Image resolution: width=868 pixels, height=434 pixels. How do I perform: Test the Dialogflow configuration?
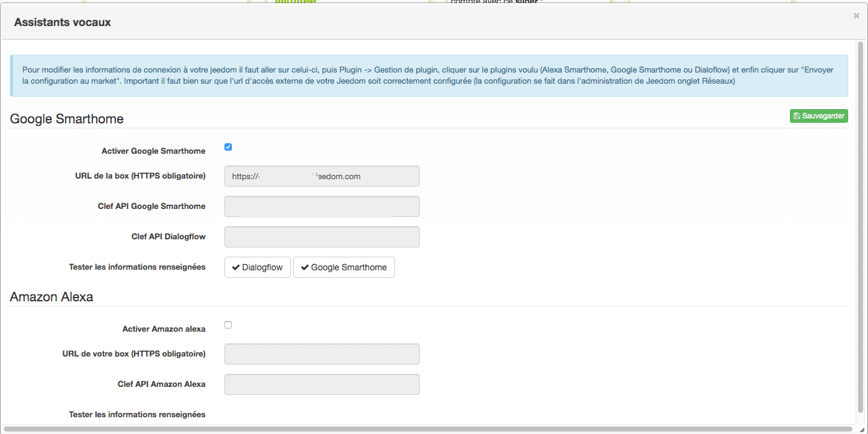pyautogui.click(x=257, y=267)
